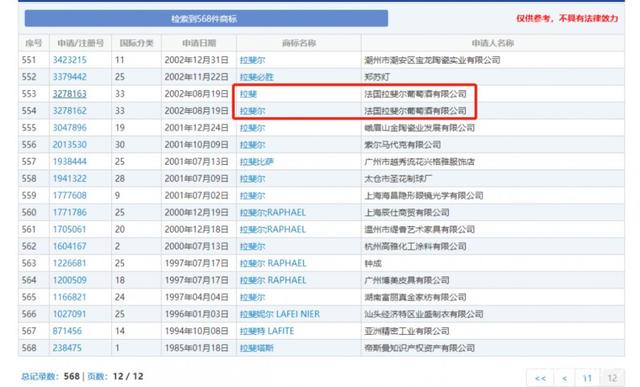Open application number 3047896

(x=69, y=128)
